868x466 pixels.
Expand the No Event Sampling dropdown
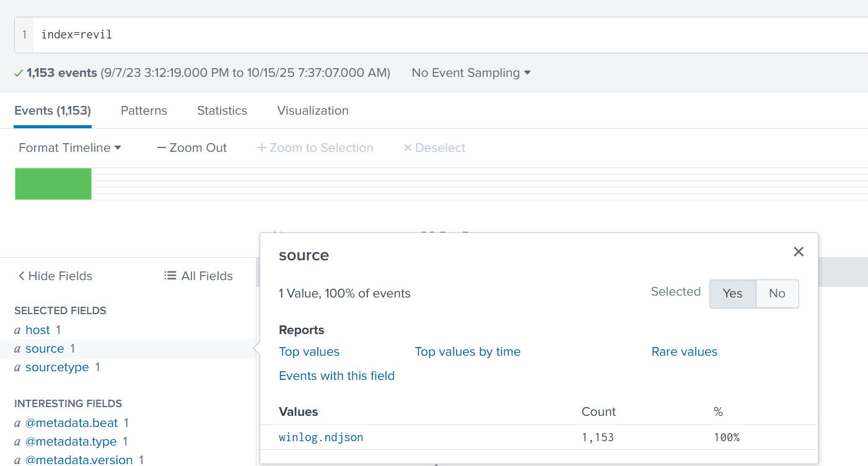(x=471, y=73)
